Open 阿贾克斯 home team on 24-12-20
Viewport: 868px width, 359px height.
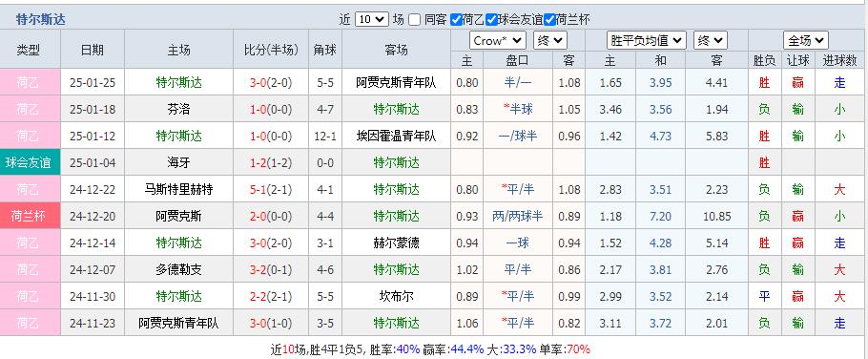pos(178,216)
